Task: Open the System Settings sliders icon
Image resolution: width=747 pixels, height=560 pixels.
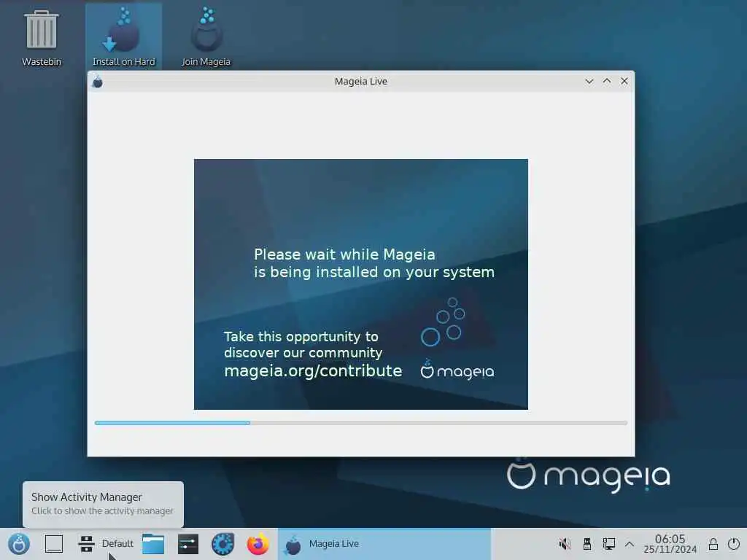Action: click(x=188, y=544)
